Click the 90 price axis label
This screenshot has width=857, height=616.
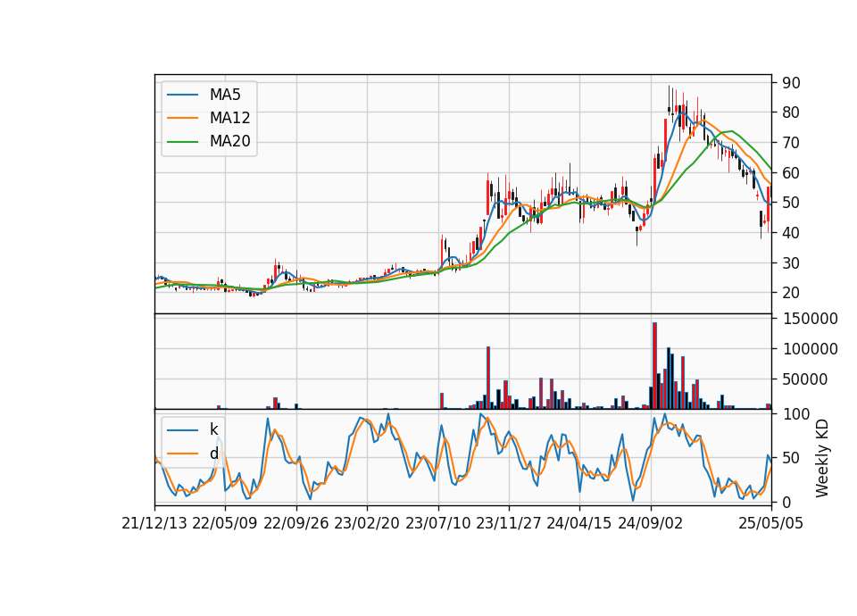pyautogui.click(x=791, y=83)
